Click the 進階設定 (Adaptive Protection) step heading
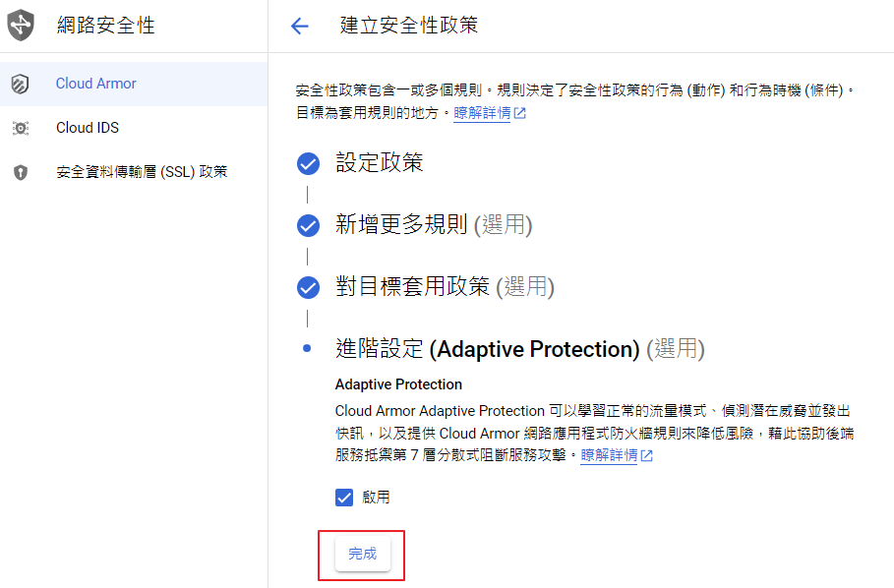The height and width of the screenshot is (588, 894). (x=519, y=349)
